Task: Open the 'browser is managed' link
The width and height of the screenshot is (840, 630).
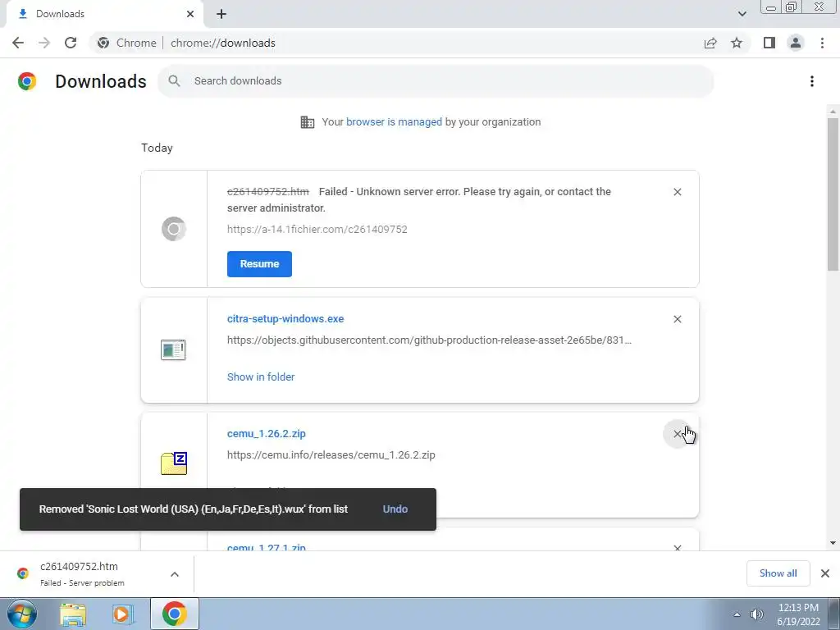Action: (394, 122)
